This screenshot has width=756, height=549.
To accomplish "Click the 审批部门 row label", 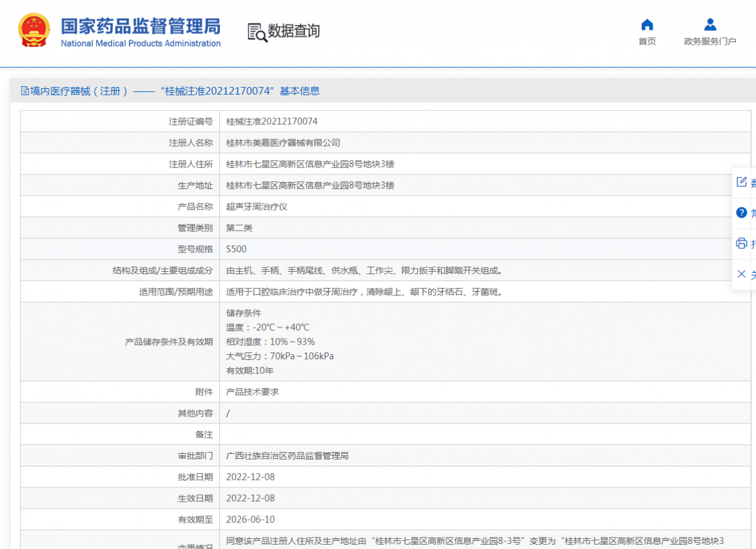I will tap(195, 455).
